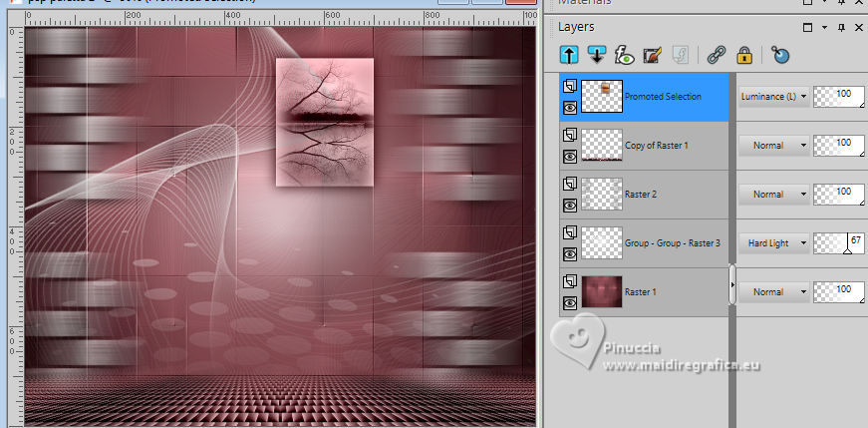Hide the Promoted Selection layer
This screenshot has width=868, height=428.
[570, 108]
